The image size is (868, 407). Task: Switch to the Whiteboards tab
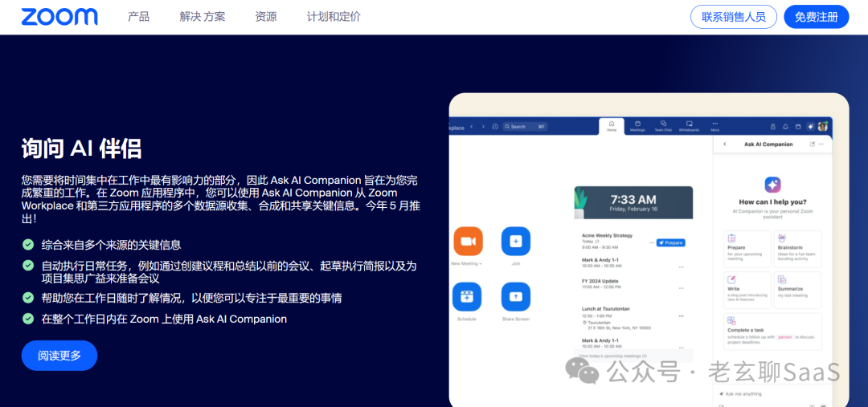click(x=690, y=126)
